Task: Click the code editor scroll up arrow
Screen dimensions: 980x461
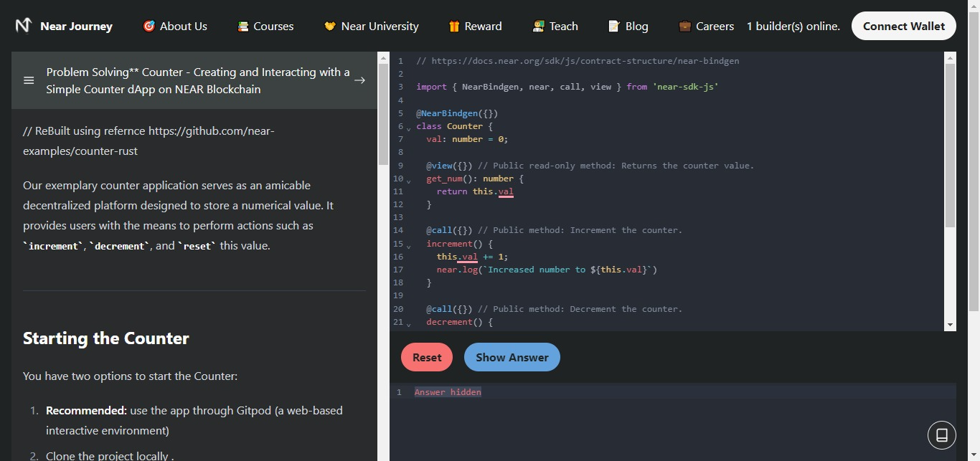Action: pyautogui.click(x=951, y=57)
